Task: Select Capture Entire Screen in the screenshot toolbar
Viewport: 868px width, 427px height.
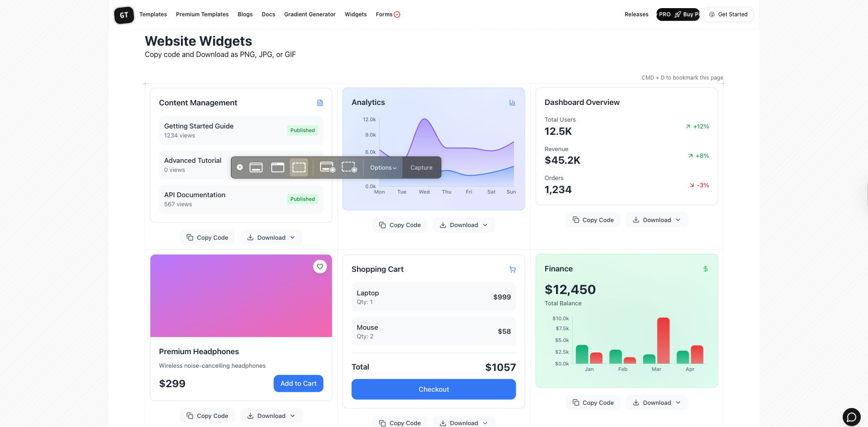Action: [x=256, y=167]
